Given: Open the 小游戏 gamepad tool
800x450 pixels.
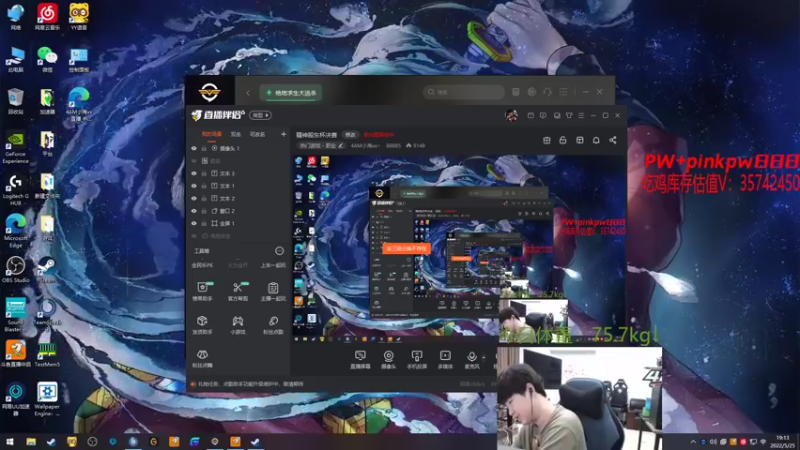Looking at the screenshot, I should coord(238,324).
